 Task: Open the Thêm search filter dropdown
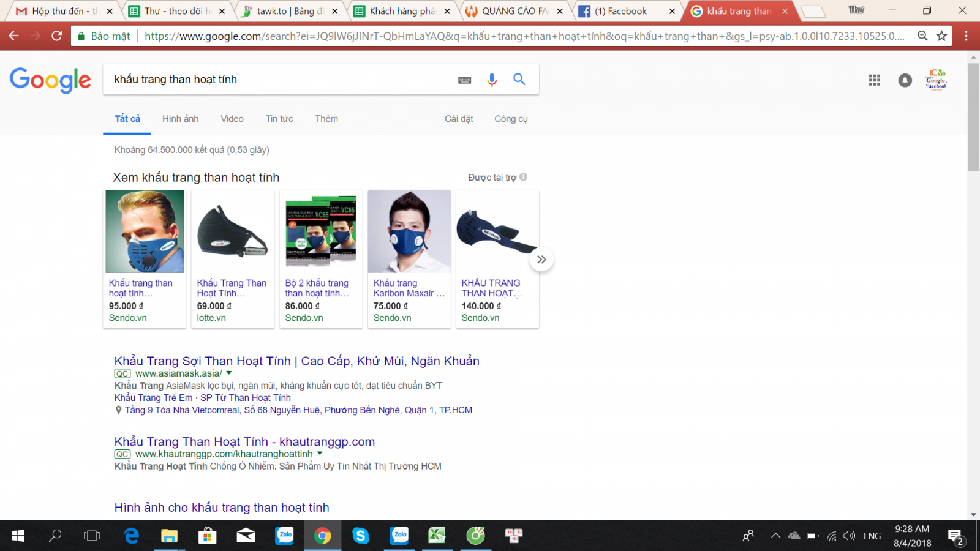tap(326, 119)
